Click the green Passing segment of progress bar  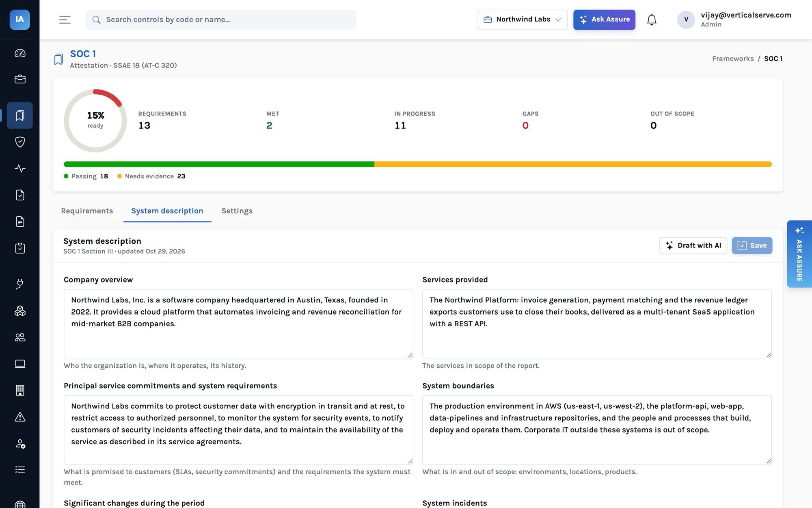219,164
